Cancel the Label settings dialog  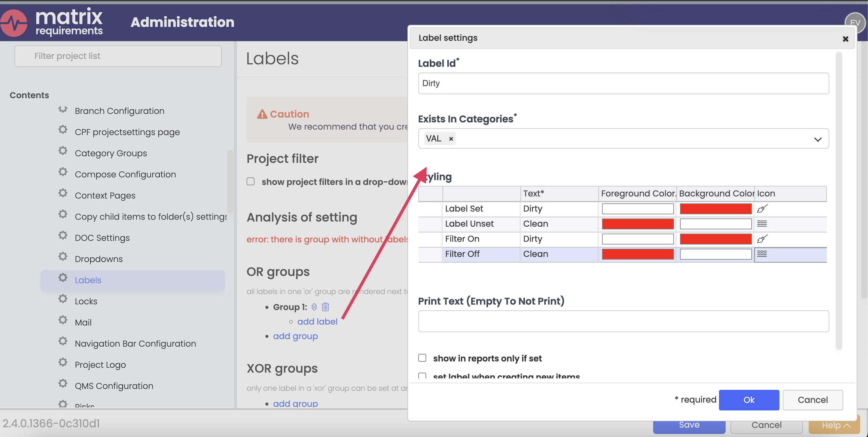point(812,400)
